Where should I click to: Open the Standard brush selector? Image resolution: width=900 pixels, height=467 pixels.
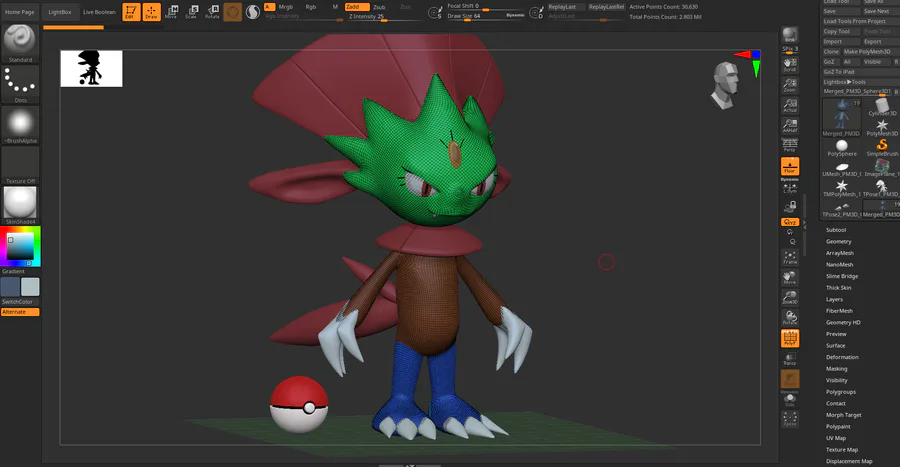coord(20,44)
